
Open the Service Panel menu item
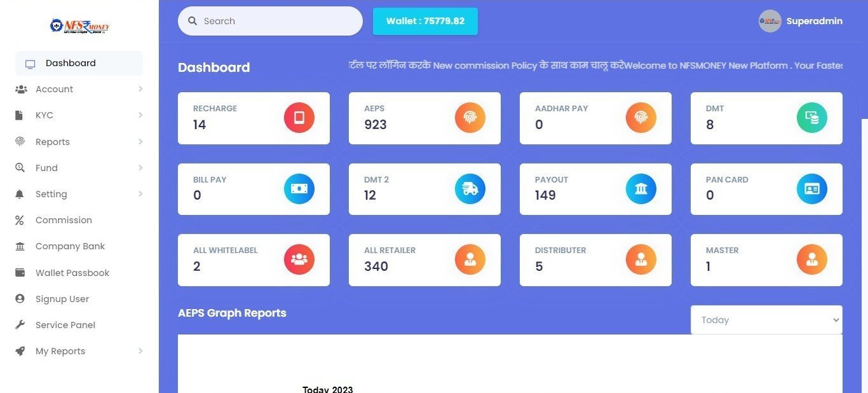[65, 325]
